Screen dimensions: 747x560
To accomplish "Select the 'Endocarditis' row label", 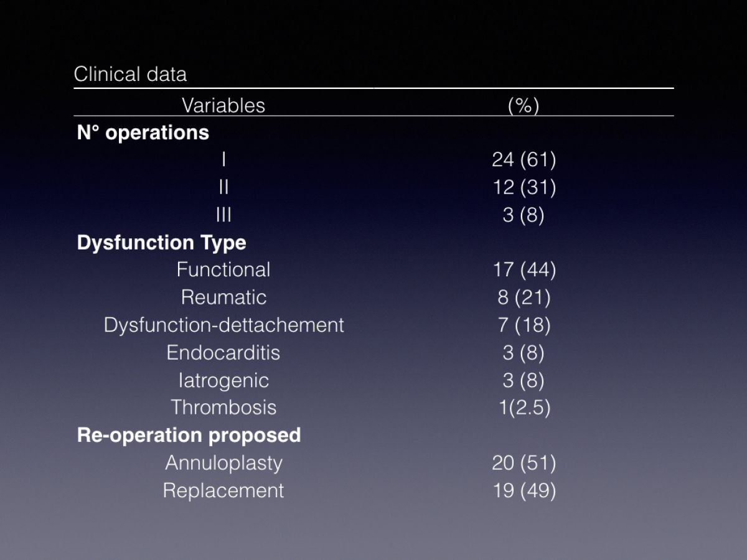I will pyautogui.click(x=223, y=352).
